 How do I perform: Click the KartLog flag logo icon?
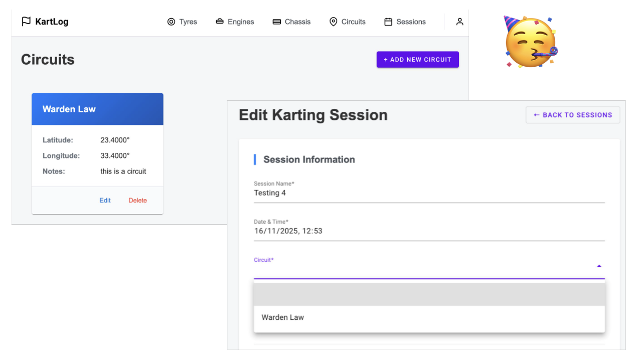coord(26,22)
